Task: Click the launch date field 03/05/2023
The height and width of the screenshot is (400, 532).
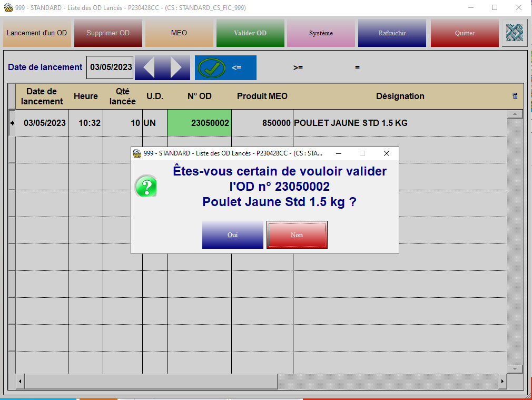Action: pos(111,67)
